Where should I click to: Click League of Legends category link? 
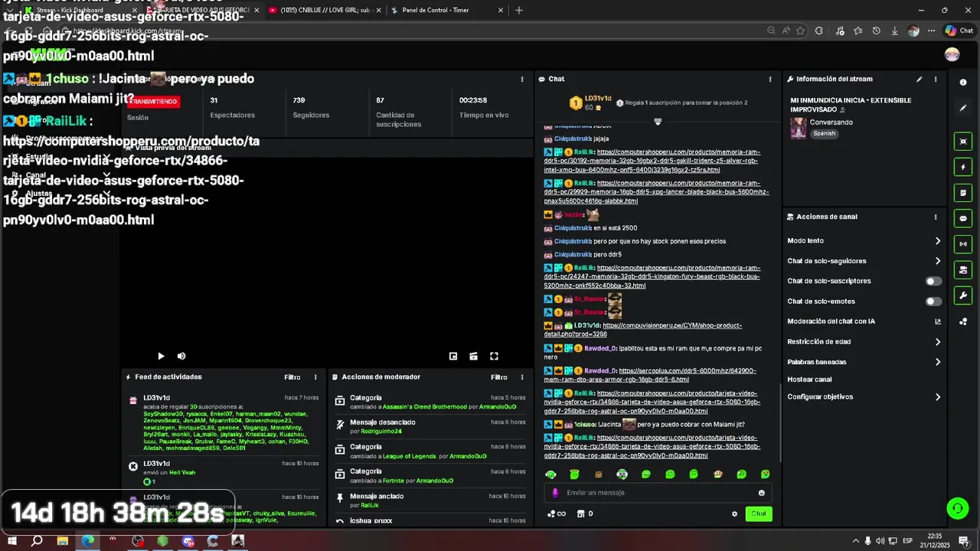[410, 456]
